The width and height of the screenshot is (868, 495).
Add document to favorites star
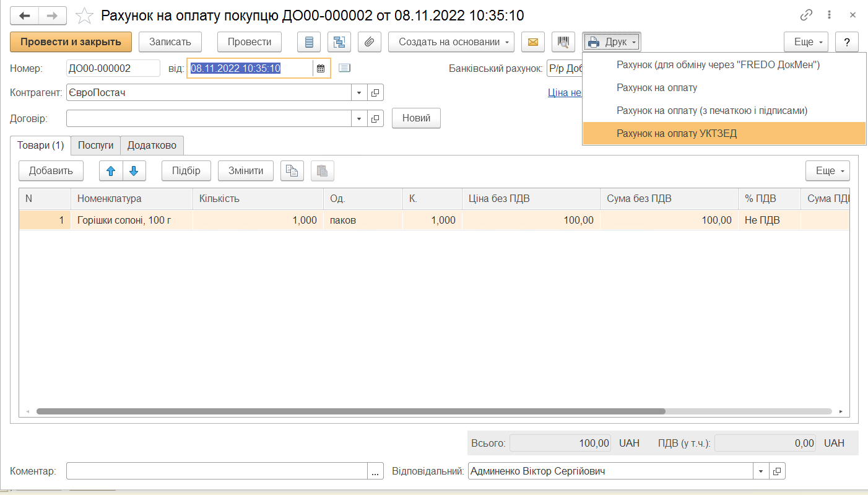tap(84, 15)
